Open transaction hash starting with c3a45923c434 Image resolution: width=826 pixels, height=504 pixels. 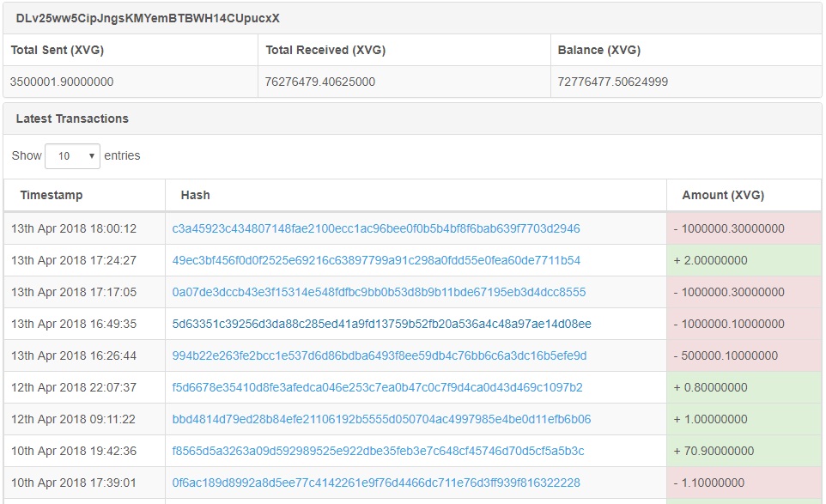pos(375,228)
